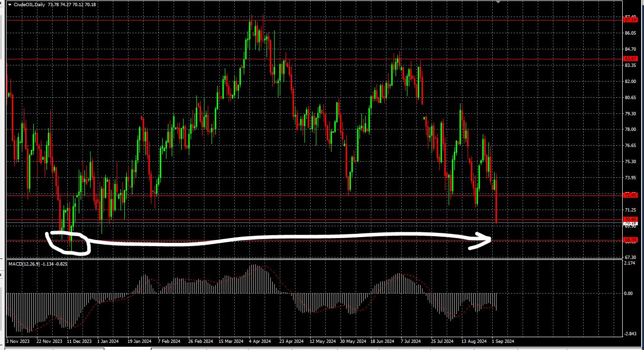The width and height of the screenshot is (644, 350).
Task: Click the 2.174 MACD scale value
Action: coord(630,263)
